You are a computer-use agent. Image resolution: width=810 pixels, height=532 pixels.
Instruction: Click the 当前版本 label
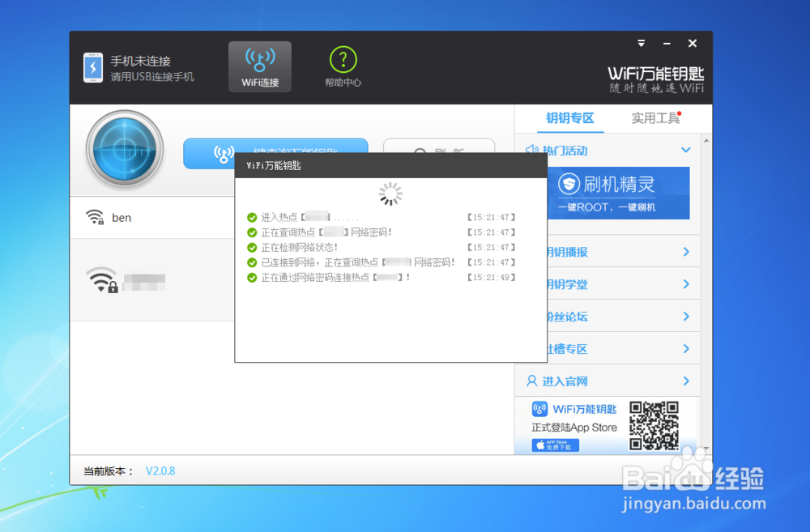point(108,471)
